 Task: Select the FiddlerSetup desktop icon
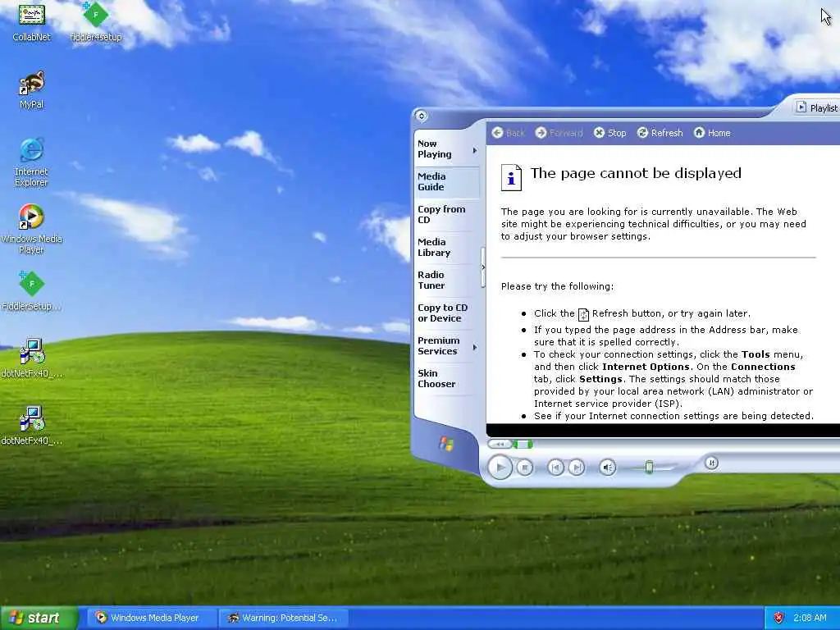pos(32,291)
